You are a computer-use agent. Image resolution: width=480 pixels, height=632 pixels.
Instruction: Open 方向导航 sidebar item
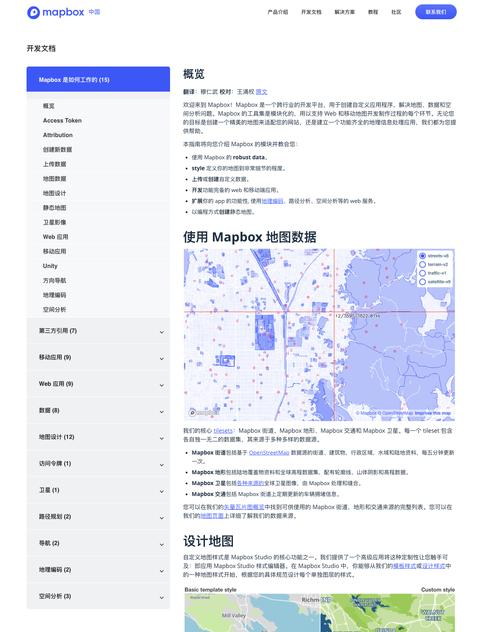54,280
